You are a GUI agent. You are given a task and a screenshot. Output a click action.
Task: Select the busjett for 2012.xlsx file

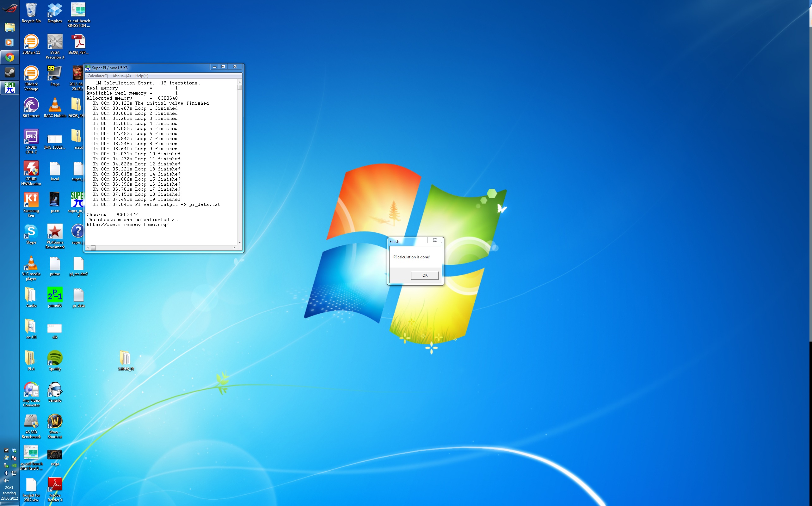31,490
